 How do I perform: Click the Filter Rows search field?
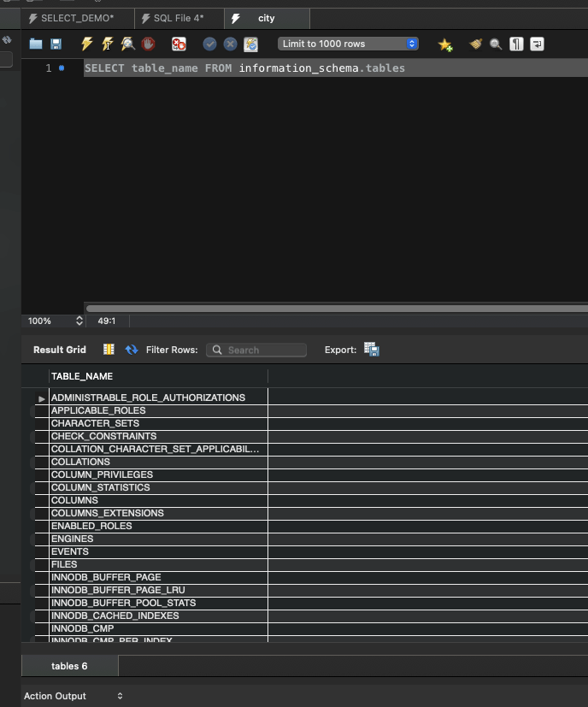click(x=256, y=350)
